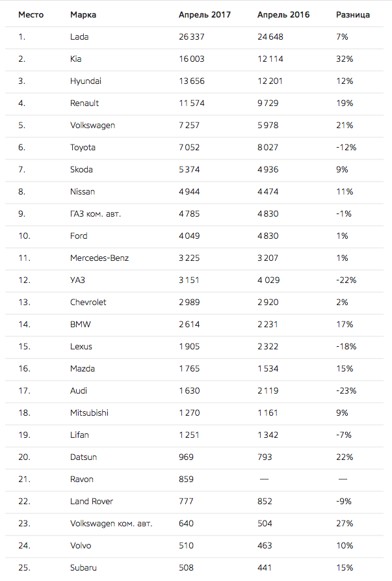Click the Mercedes-Benz brand name
392x581 pixels.
[99, 258]
